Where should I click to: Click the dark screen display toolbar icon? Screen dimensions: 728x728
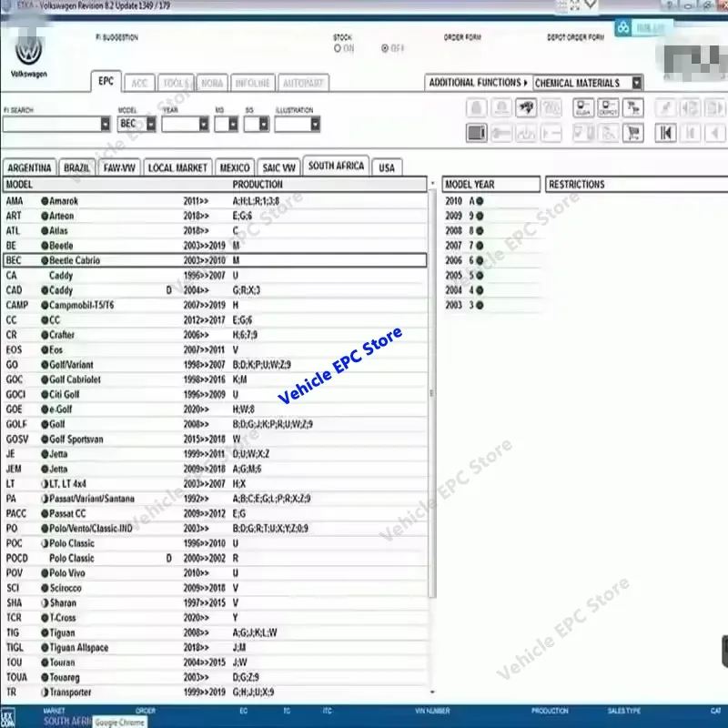pos(476,133)
